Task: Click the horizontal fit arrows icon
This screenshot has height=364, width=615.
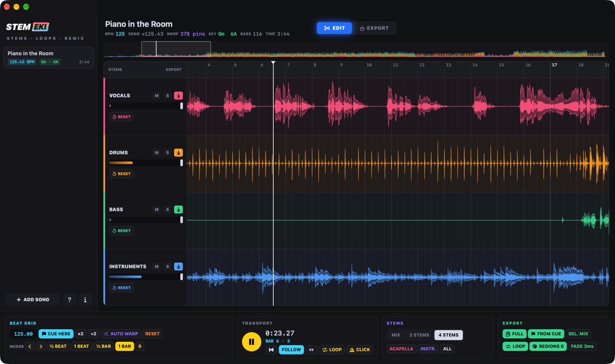Action: [x=311, y=350]
